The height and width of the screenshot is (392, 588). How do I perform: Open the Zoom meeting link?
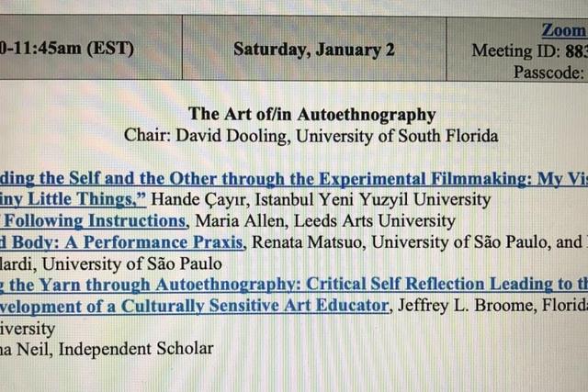pyautogui.click(x=564, y=30)
